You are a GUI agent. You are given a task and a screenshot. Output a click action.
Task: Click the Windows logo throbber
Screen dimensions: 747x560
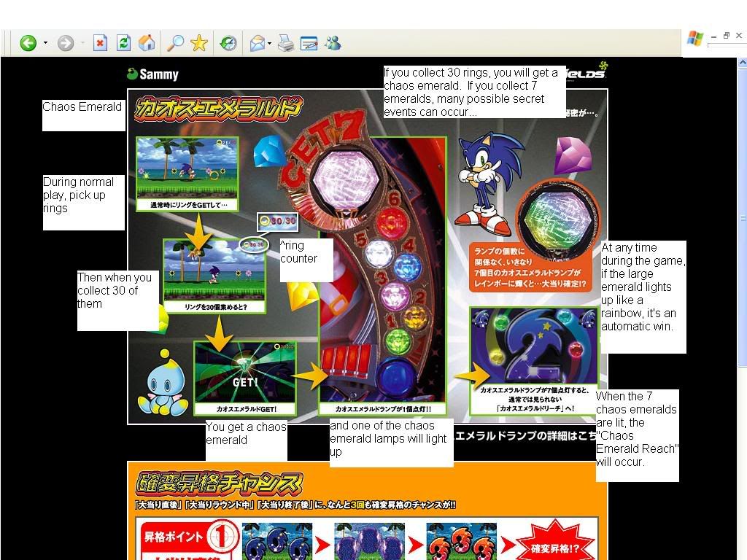coord(694,39)
